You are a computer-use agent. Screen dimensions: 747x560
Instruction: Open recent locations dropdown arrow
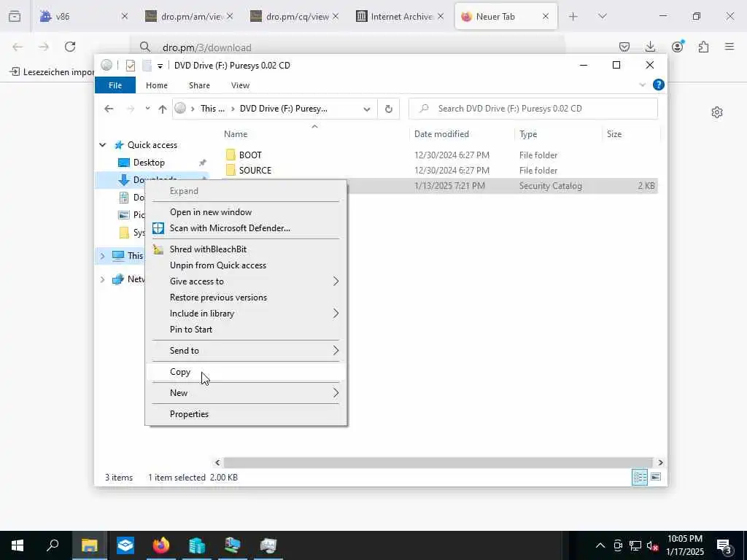point(147,109)
